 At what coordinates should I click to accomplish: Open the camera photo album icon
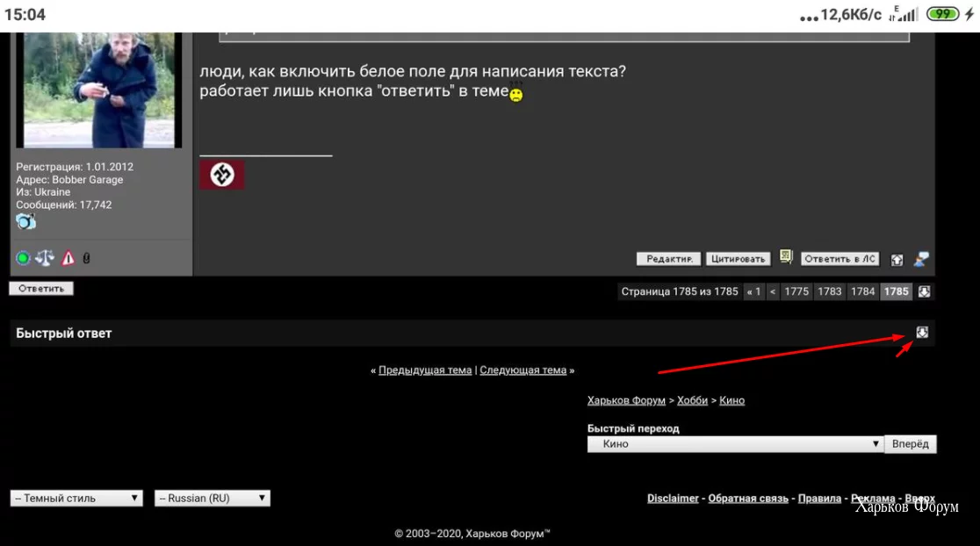pyautogui.click(x=25, y=221)
